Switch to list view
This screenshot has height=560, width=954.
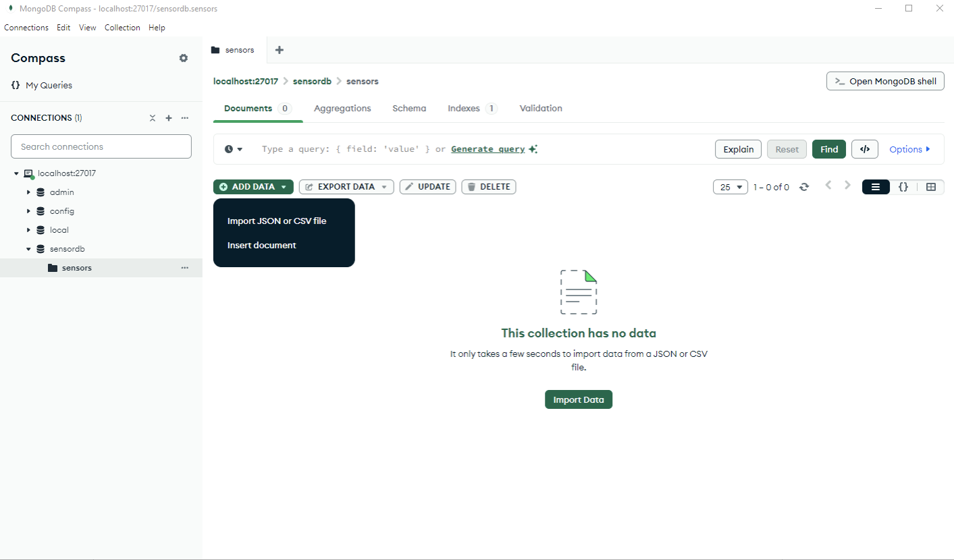[876, 187]
